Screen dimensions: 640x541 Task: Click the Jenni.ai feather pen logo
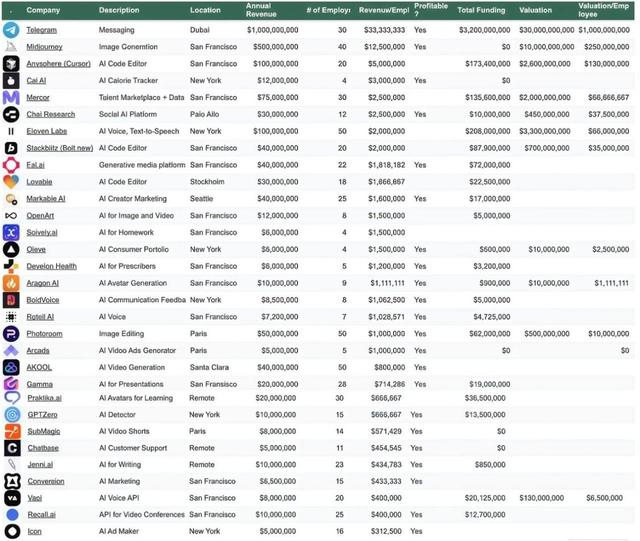(12, 465)
